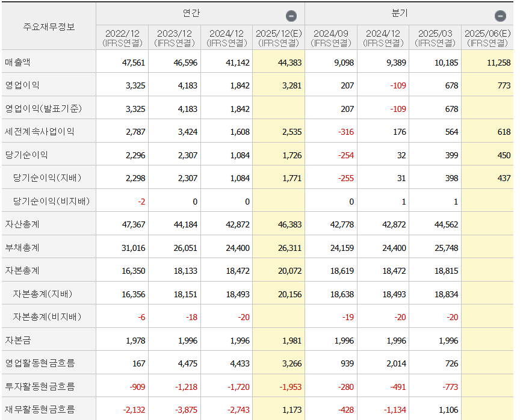
Task: Select the 47,561 revenue value
Action: point(134,63)
